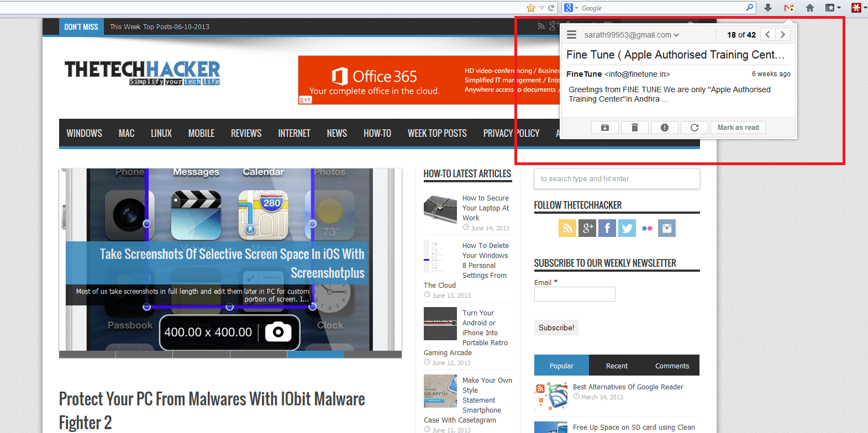The height and width of the screenshot is (433, 868).
Task: Click the Office 365 banner ad
Action: click(x=429, y=80)
